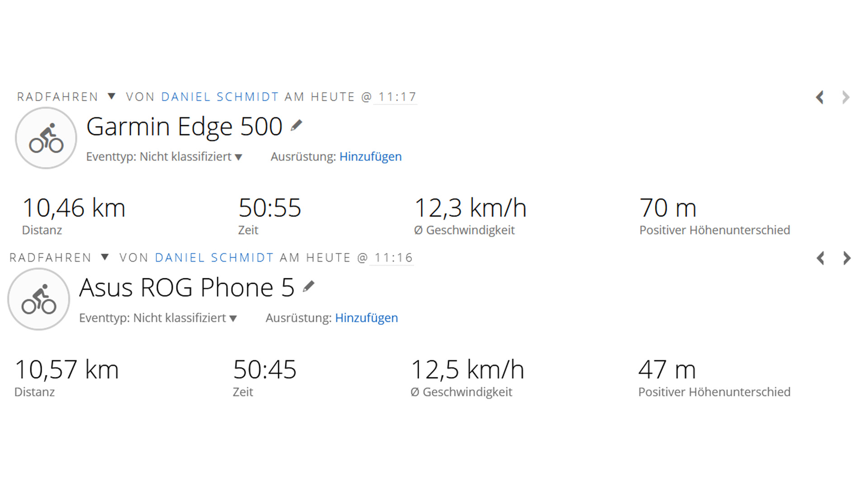
Task: Click the Asus ROG Phone 5 activity title
Action: point(186,287)
